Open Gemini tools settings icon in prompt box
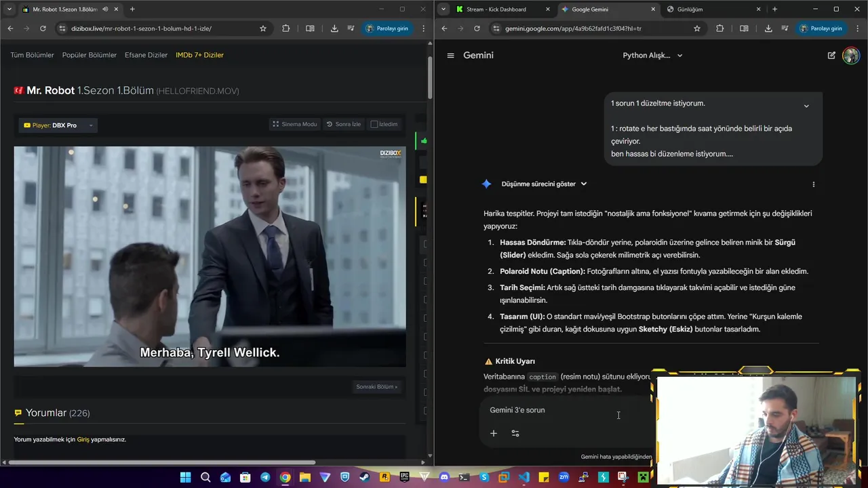868x488 pixels. tap(515, 433)
